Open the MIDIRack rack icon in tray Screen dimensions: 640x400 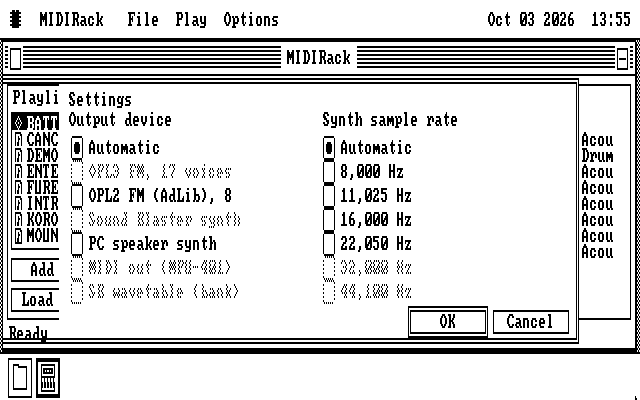[48, 378]
